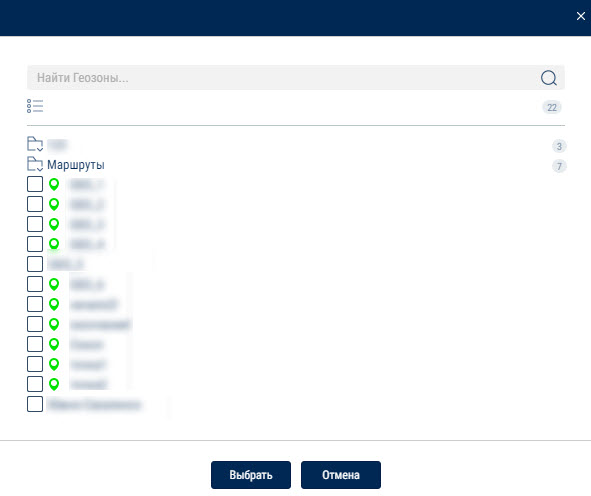Click the search magnifier icon
Viewport: 591px width, 496px height.
[x=548, y=78]
